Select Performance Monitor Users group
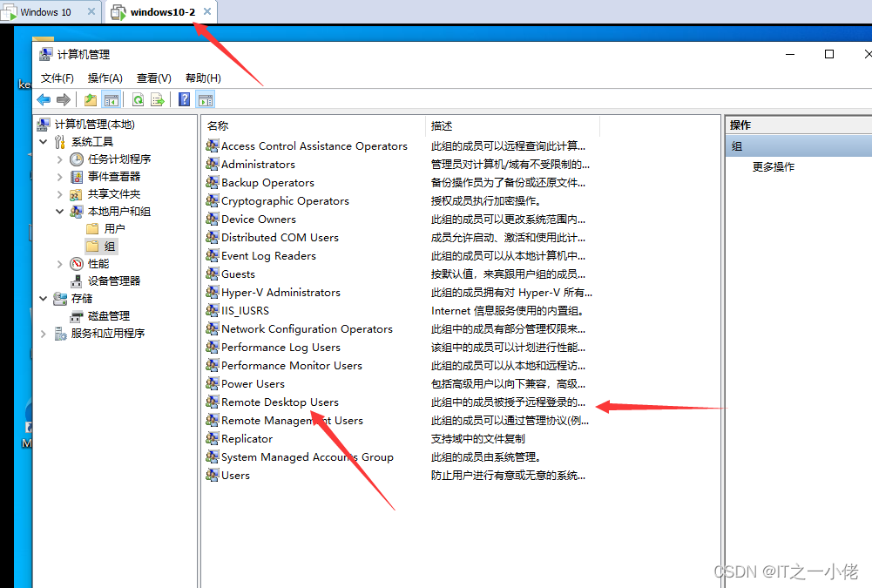This screenshot has height=588, width=872. (292, 366)
